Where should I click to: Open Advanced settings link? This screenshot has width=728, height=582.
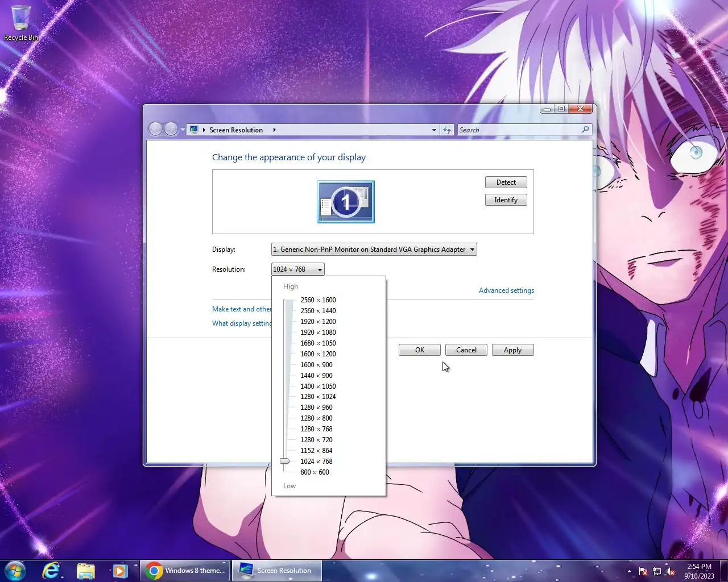(506, 290)
